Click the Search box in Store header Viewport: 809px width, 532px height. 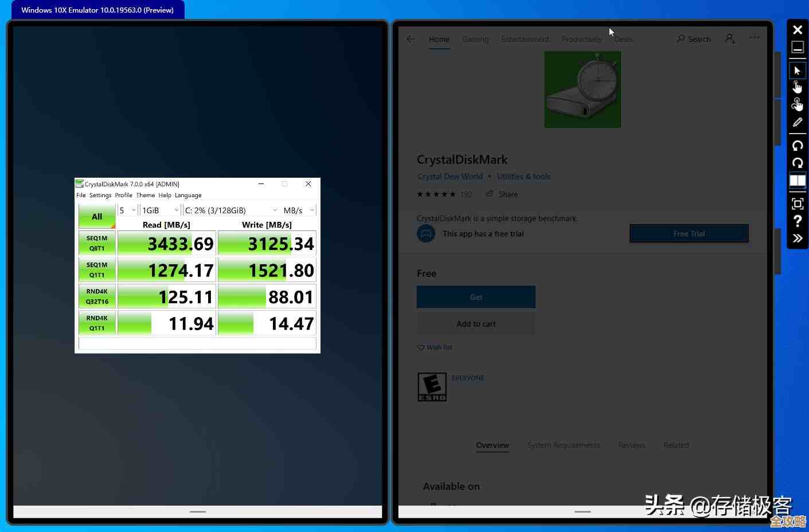pos(693,39)
